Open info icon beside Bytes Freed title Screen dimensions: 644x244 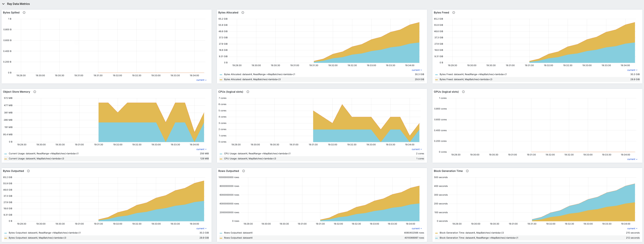click(454, 13)
